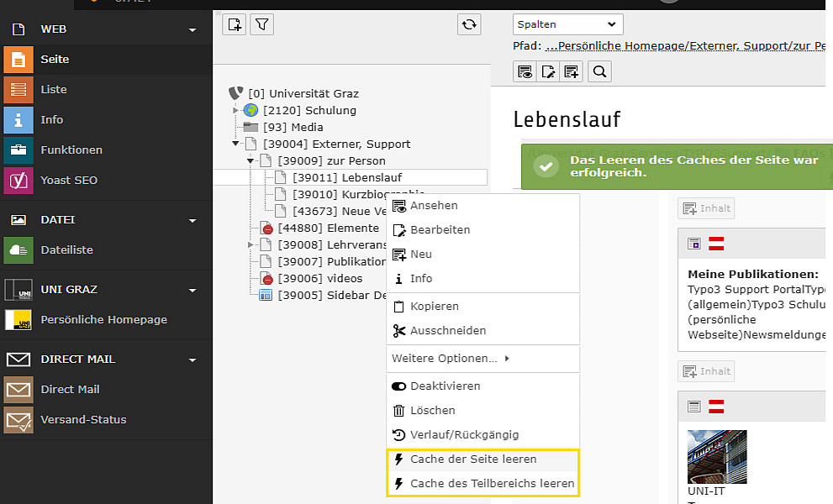833x504 pixels.
Task: Expand the Schulung tree node
Action: [235, 111]
